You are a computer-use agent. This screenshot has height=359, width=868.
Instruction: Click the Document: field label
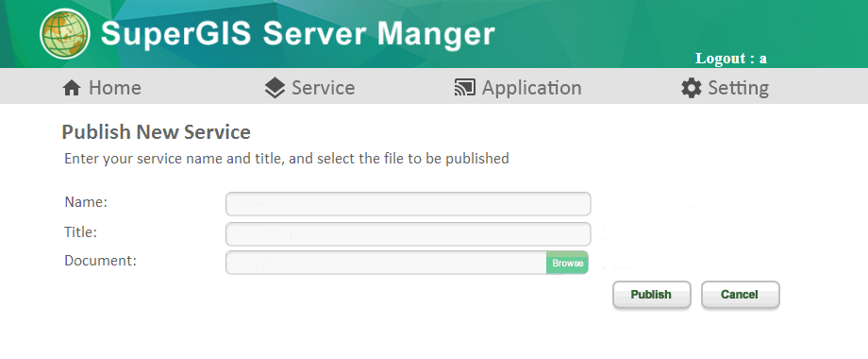pos(100,261)
